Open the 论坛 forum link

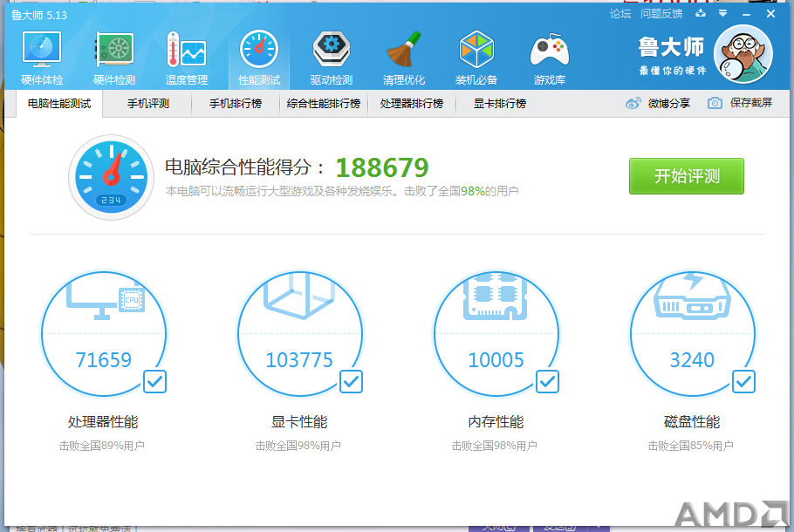coord(620,14)
